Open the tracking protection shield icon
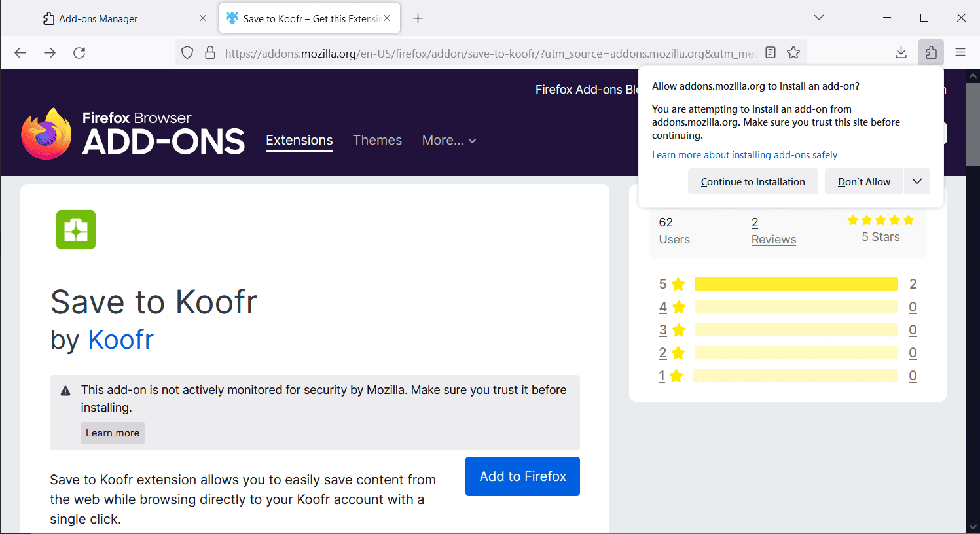This screenshot has width=980, height=534. 187,53
